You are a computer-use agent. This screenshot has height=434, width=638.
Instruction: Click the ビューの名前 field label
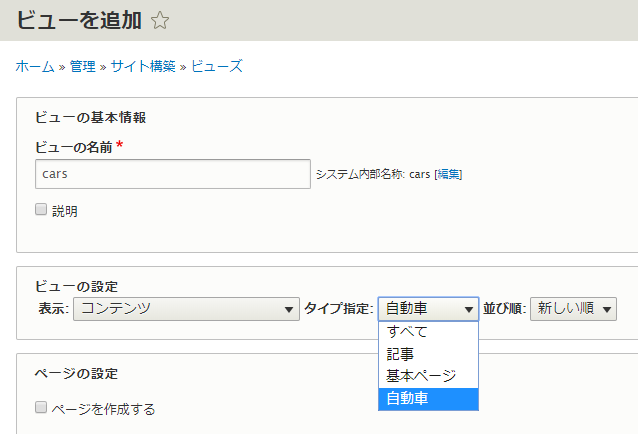click(73, 147)
